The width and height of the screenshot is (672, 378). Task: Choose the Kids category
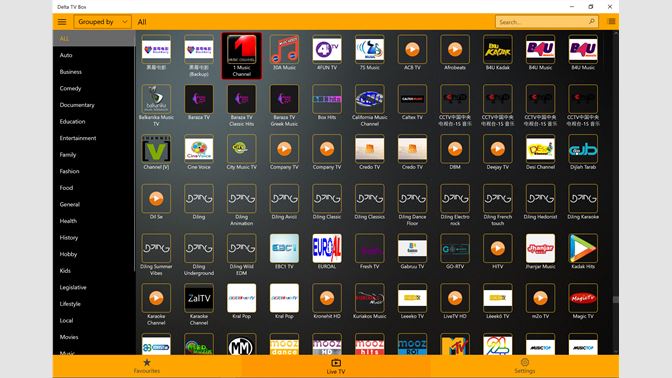coord(94,271)
